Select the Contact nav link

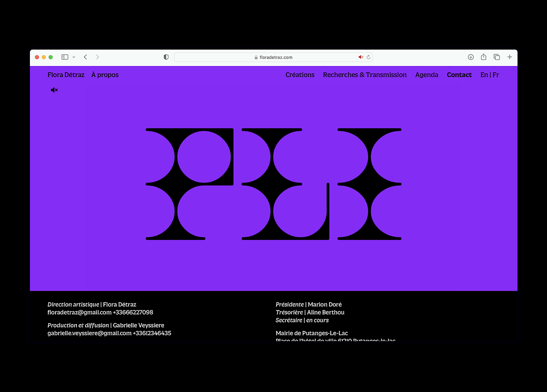pos(459,75)
